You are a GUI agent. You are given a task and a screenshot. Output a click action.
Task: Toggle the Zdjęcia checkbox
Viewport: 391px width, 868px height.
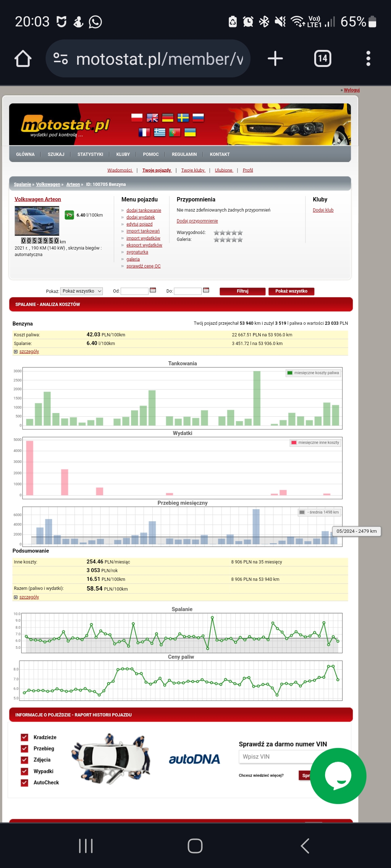click(25, 759)
